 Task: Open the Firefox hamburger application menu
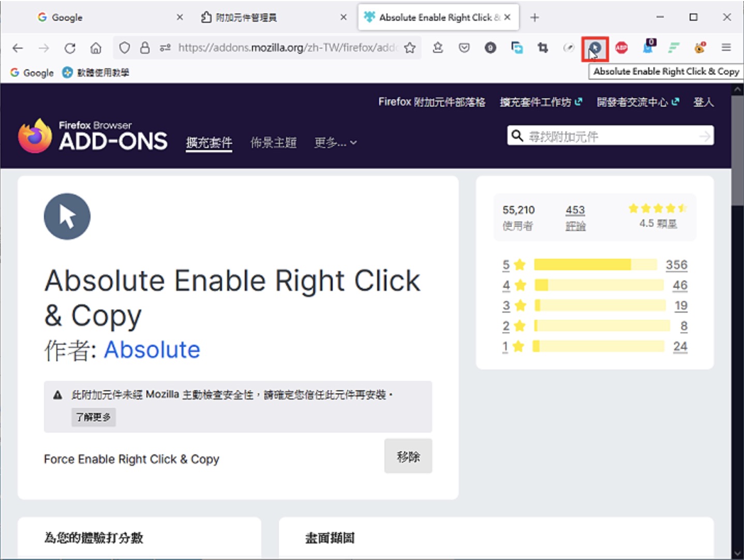726,48
